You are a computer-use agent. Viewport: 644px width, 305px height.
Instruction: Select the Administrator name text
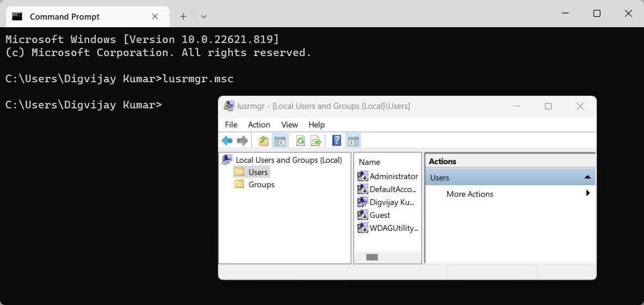(x=394, y=176)
